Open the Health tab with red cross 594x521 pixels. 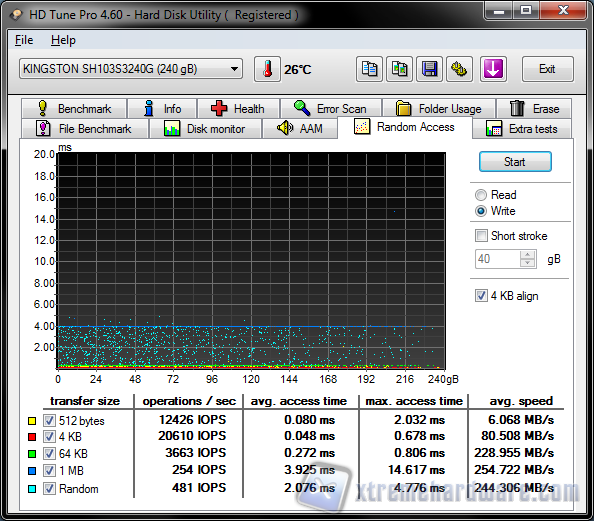click(239, 109)
